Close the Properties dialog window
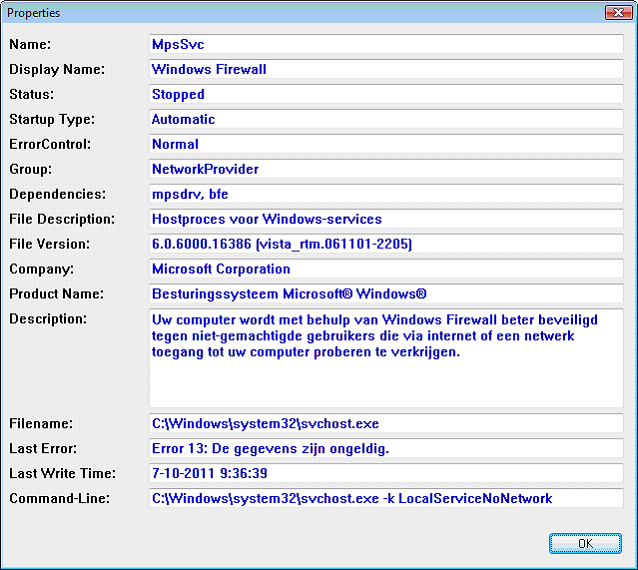This screenshot has width=638, height=570. [x=618, y=13]
